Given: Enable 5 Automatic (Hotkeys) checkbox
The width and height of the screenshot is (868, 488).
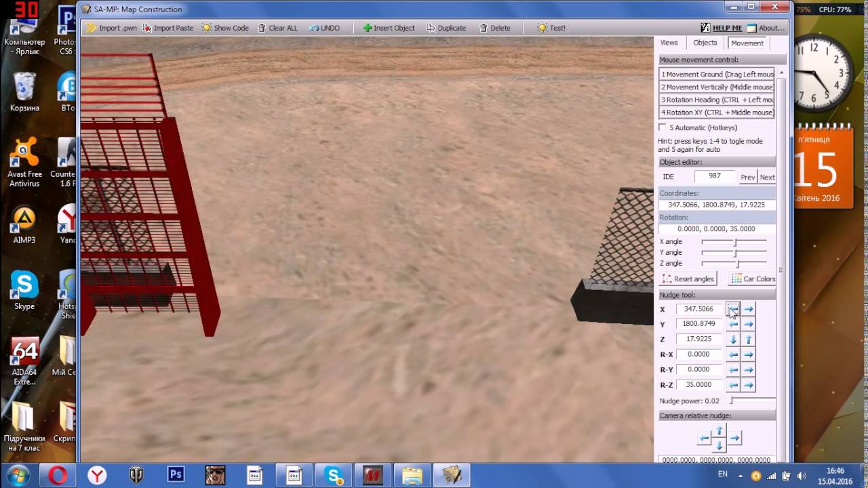Looking at the screenshot, I should [663, 127].
